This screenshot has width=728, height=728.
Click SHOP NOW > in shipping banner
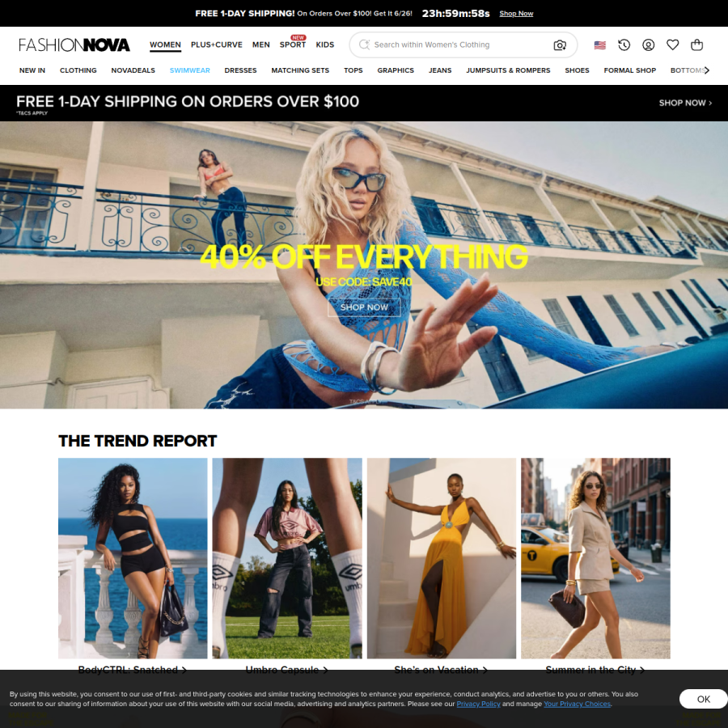(x=685, y=103)
